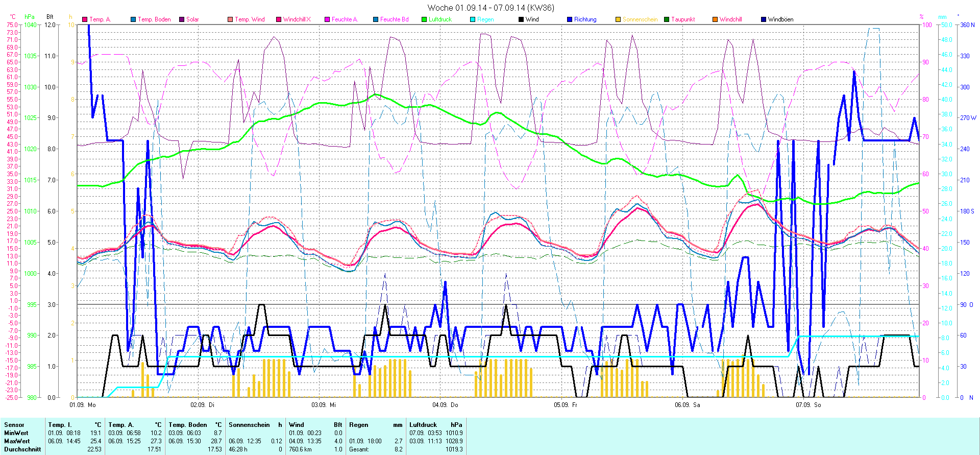Click the Windböen legend label
The height and width of the screenshot is (455, 980).
point(780,19)
